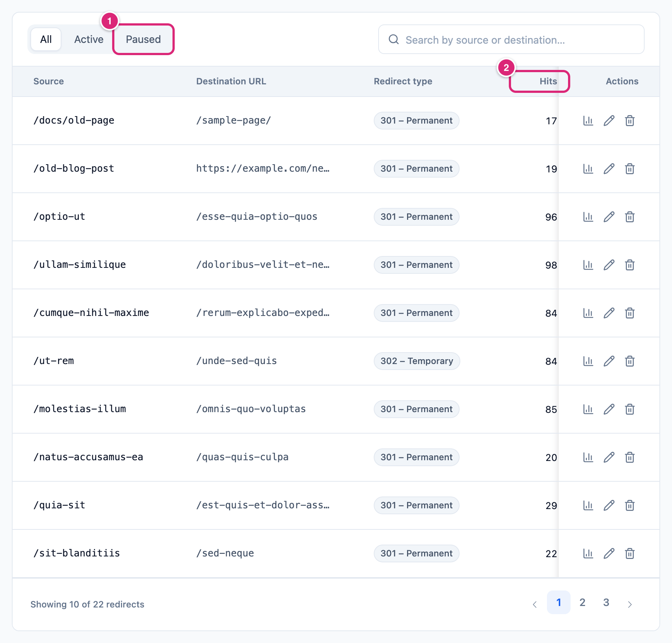This screenshot has width=672, height=643.
Task: Click the Source column header
Action: click(48, 81)
